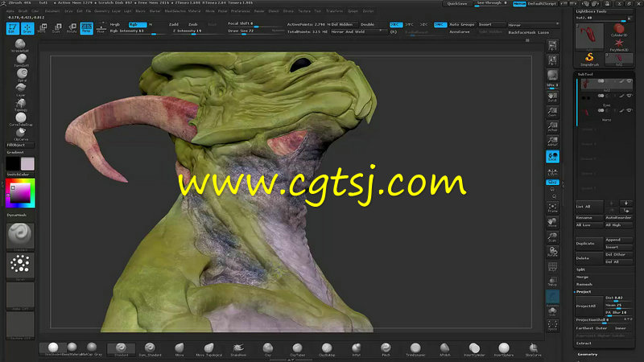Open the Spiral alpha selector
The width and height of the screenshot is (644, 362).
click(22, 75)
